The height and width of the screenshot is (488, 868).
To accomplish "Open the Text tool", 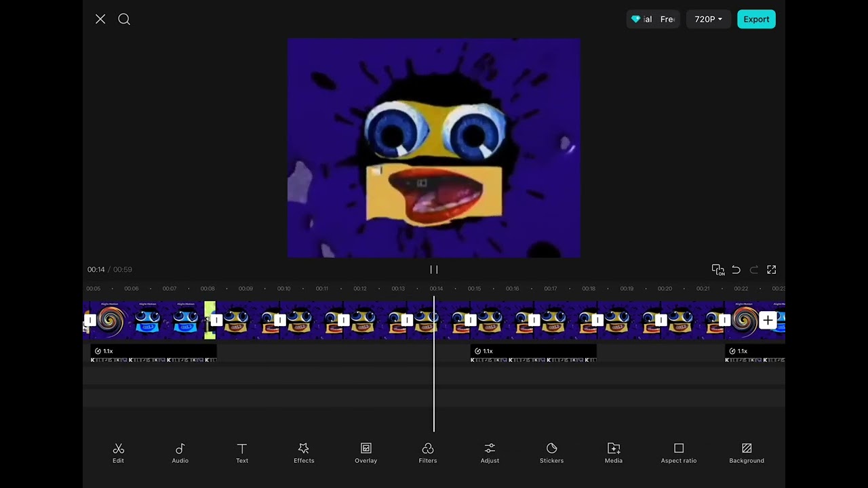I will tap(242, 453).
